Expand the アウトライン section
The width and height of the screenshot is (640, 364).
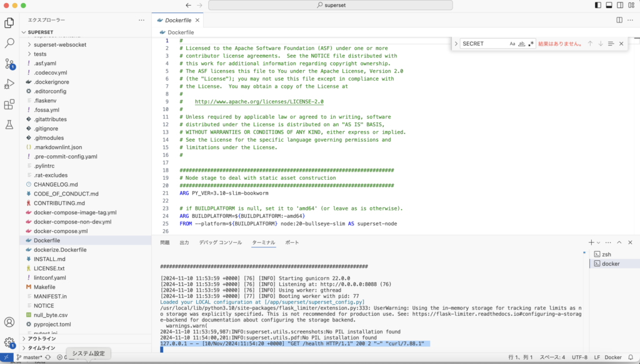(x=86, y=339)
